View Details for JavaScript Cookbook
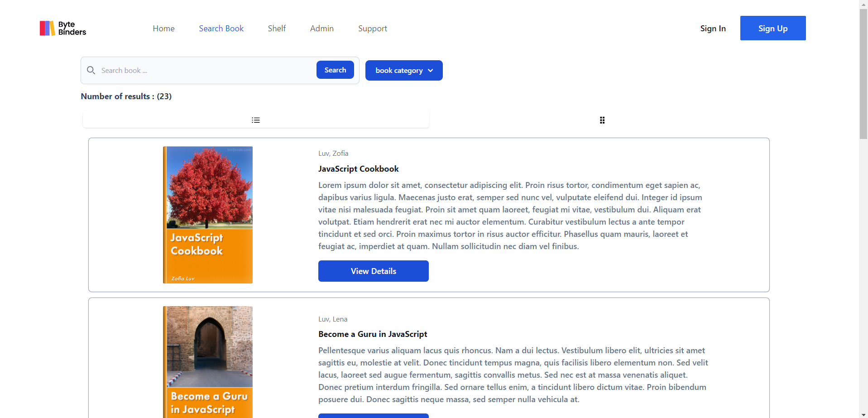Viewport: 868px width, 418px height. pyautogui.click(x=373, y=271)
